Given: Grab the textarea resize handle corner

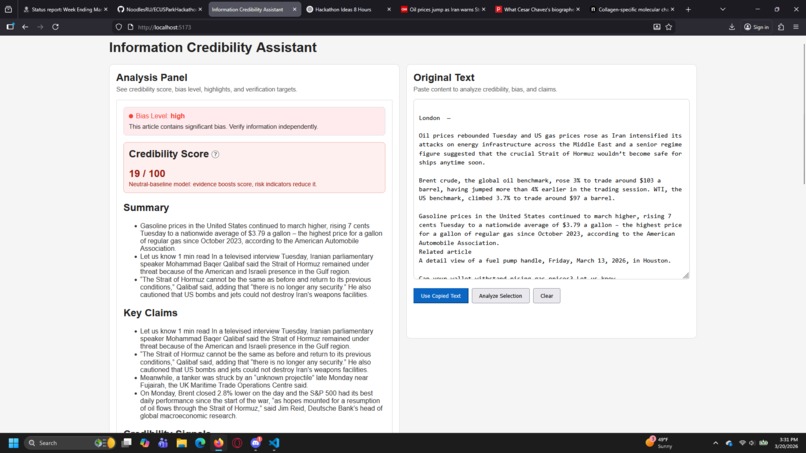Looking at the screenshot, I should point(686,276).
